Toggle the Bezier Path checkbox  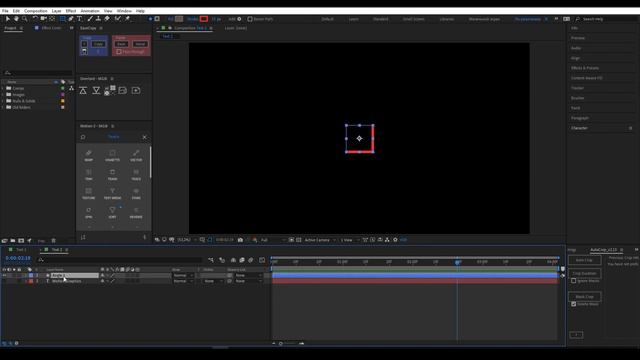pyautogui.click(x=250, y=19)
